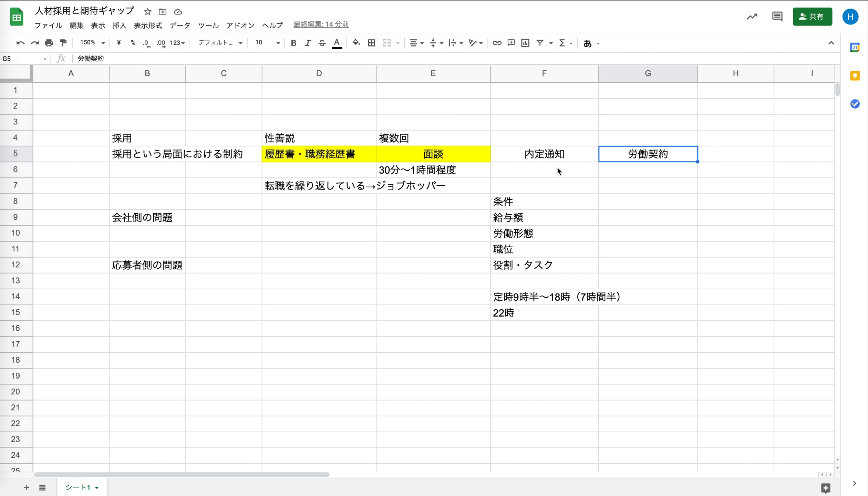The width and height of the screenshot is (868, 496).
Task: Open the fill color picker
Action: tap(356, 43)
